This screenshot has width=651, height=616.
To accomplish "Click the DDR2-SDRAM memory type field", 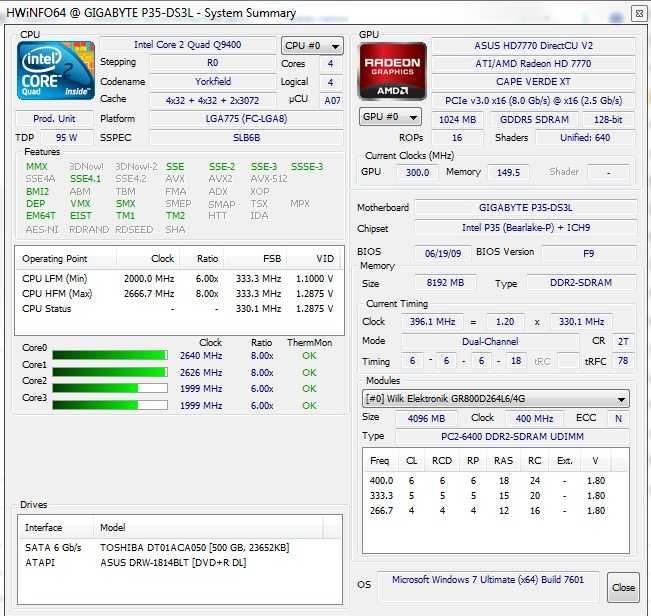I will coord(581,283).
